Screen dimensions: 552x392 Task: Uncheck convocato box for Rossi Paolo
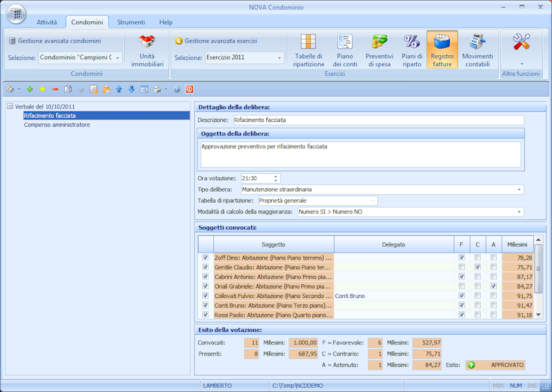click(206, 315)
